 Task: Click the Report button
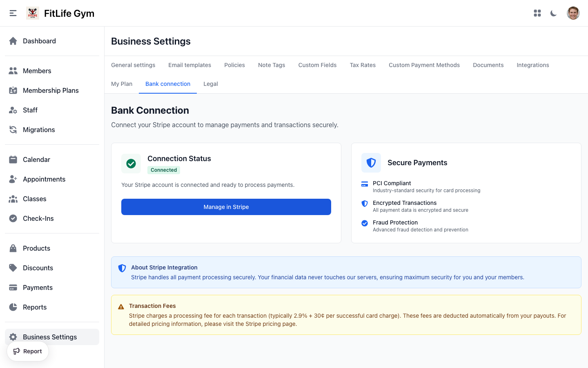click(27, 351)
